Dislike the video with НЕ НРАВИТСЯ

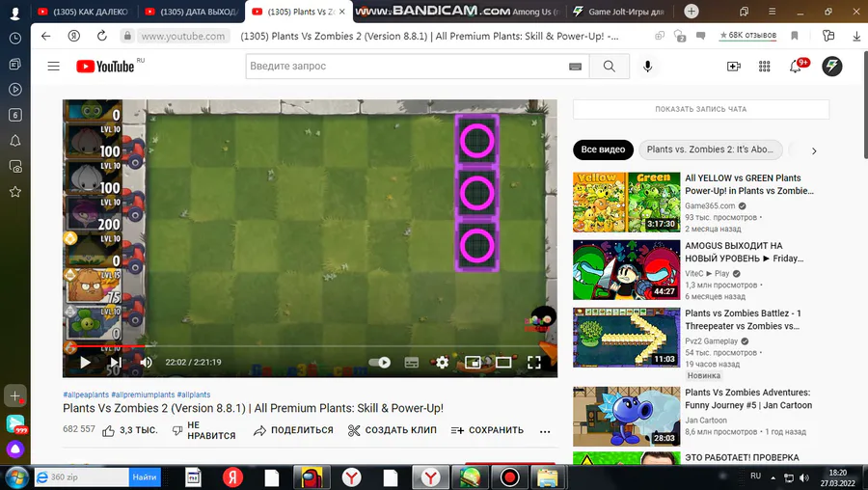[203, 430]
